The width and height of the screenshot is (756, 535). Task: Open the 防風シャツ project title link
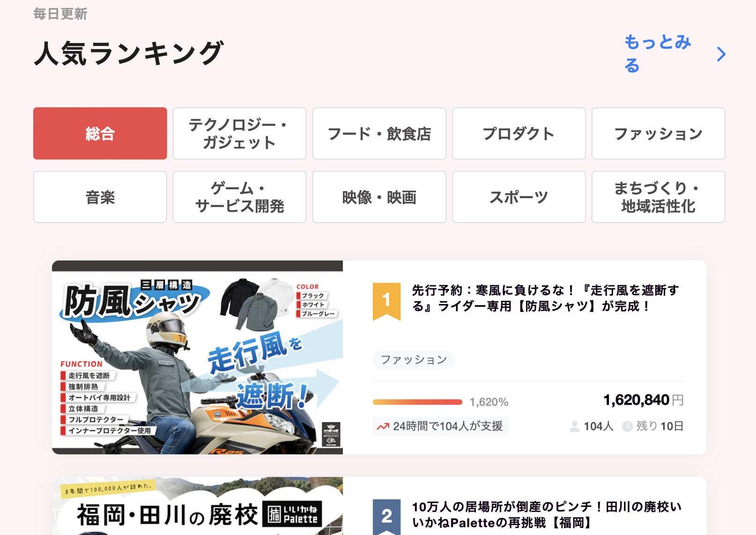click(545, 298)
